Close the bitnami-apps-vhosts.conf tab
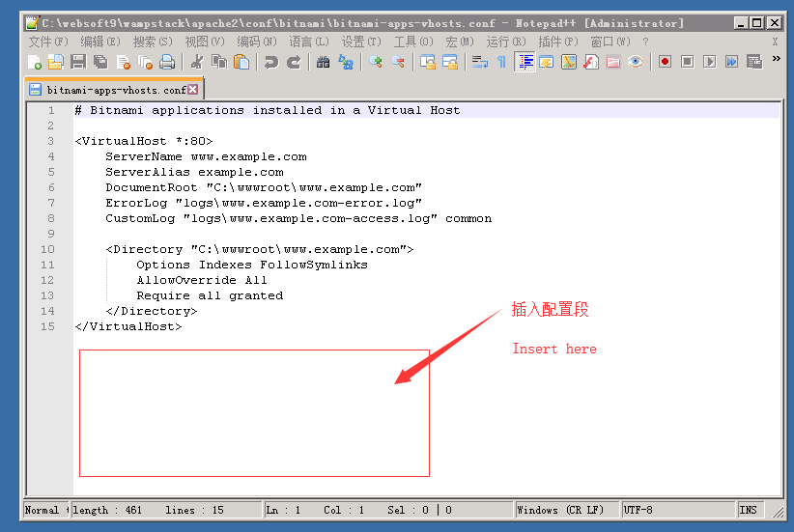Viewport: 794px width, 532px height. [193, 89]
